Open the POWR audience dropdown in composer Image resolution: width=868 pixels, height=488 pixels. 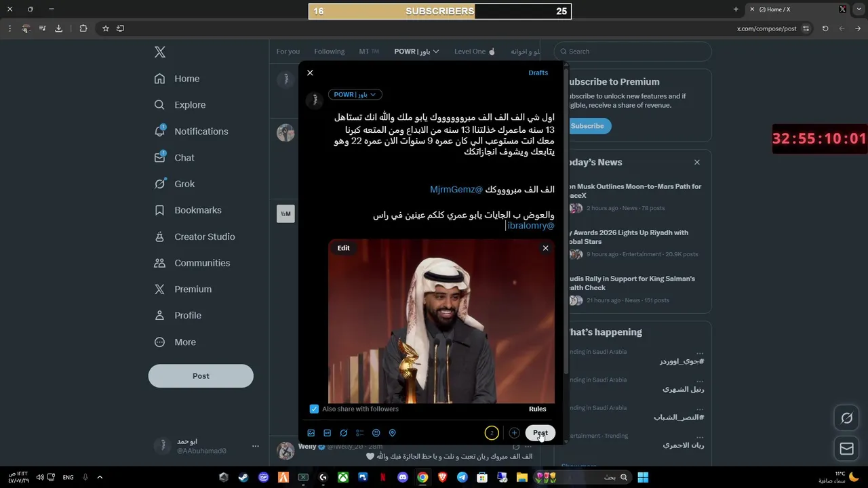[x=355, y=94]
